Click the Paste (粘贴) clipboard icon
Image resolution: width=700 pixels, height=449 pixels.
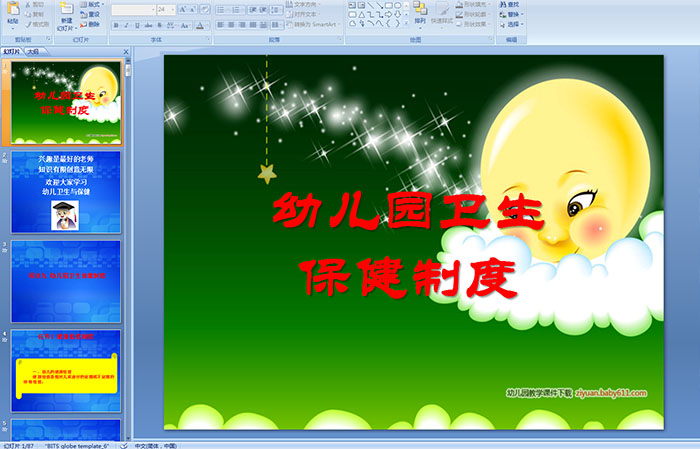click(x=13, y=9)
